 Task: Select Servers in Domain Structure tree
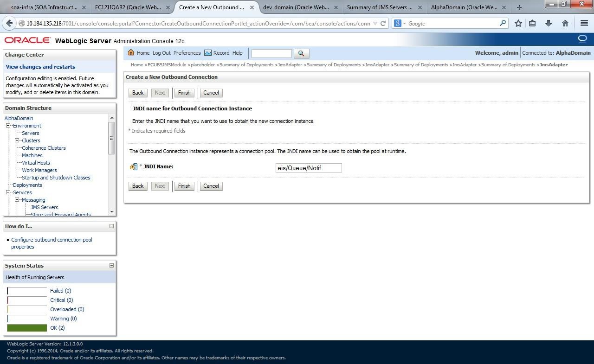(x=31, y=133)
